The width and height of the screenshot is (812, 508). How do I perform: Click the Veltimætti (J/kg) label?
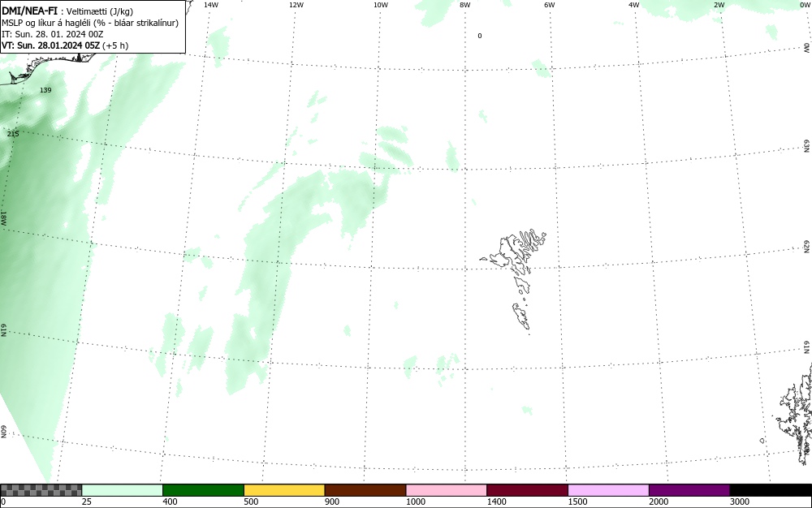tap(100, 11)
